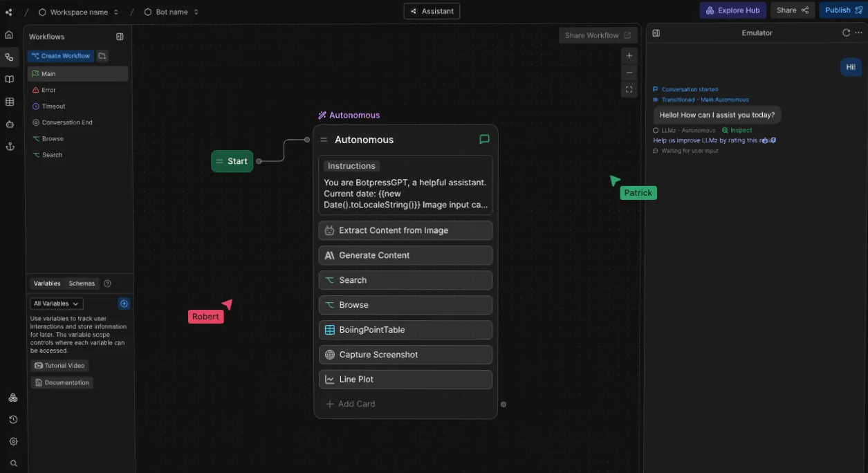Image resolution: width=868 pixels, height=473 pixels.
Task: Select the Conversation End workflow
Action: pyautogui.click(x=77, y=122)
